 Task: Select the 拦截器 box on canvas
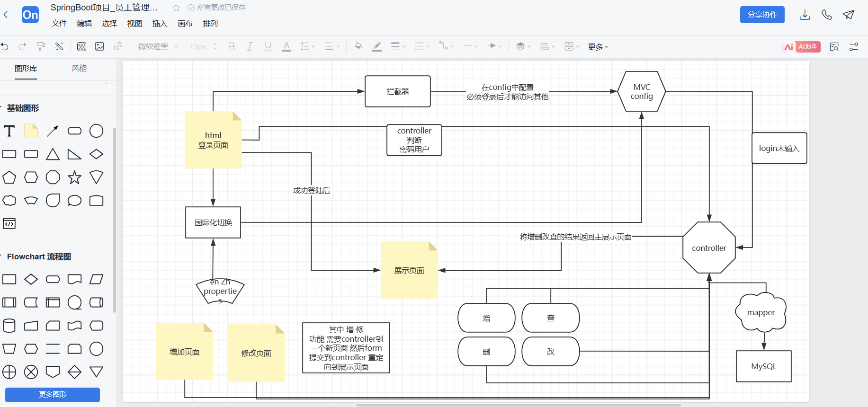coord(398,91)
